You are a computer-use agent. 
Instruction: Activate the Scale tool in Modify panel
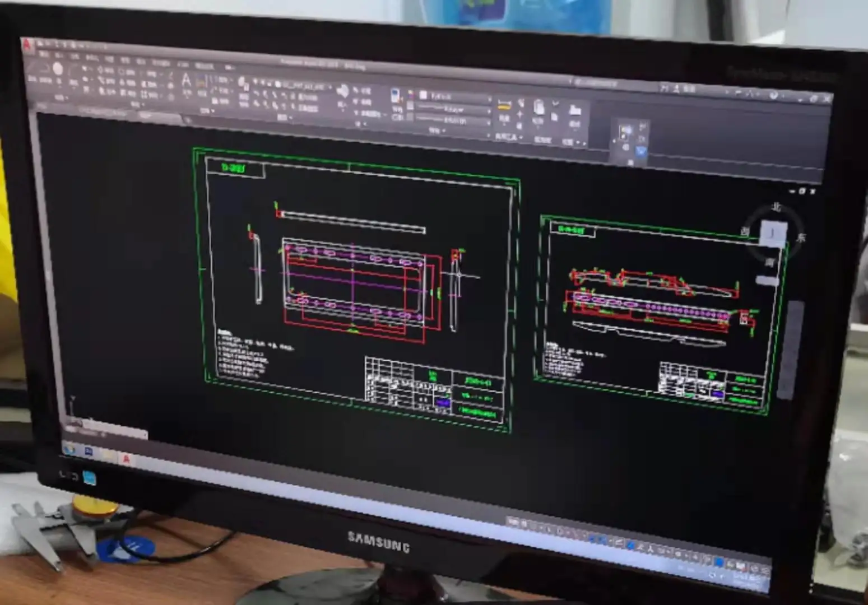pos(128,92)
